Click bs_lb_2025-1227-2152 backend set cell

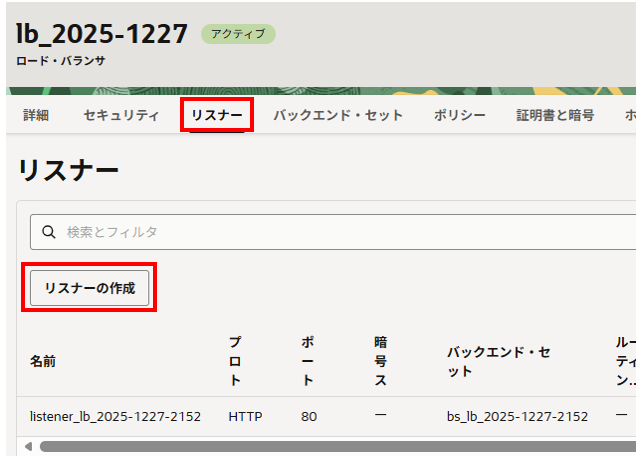tap(517, 416)
